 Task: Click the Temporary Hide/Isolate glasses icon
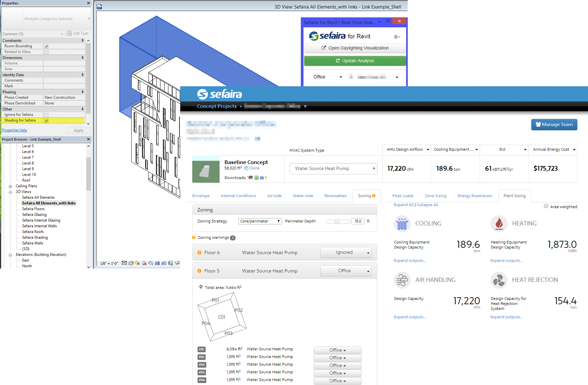pos(177,263)
